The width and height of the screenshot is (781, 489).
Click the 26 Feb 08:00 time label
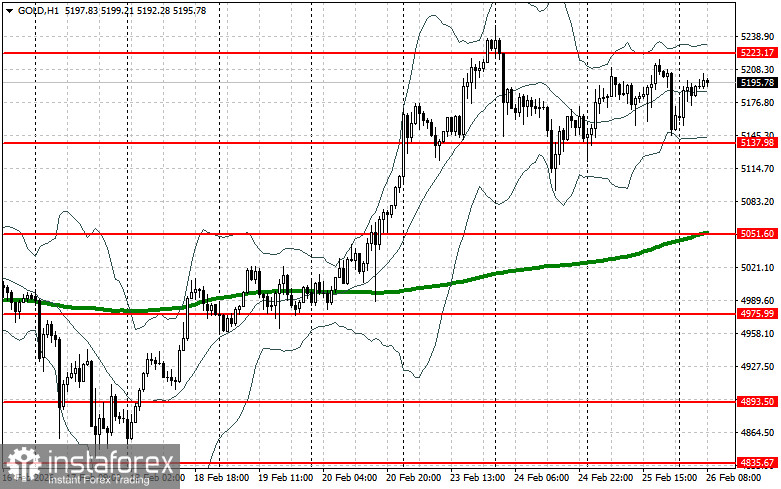pos(734,478)
